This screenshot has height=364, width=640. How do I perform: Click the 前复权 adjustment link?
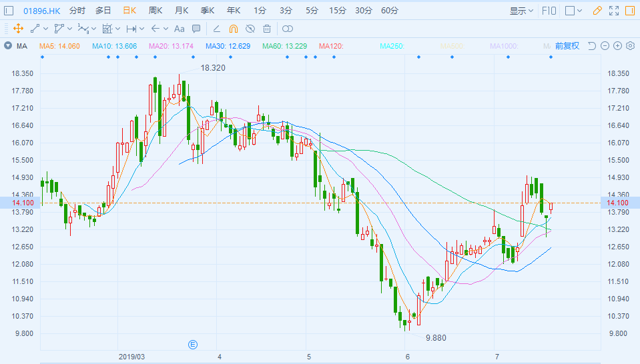(567, 46)
